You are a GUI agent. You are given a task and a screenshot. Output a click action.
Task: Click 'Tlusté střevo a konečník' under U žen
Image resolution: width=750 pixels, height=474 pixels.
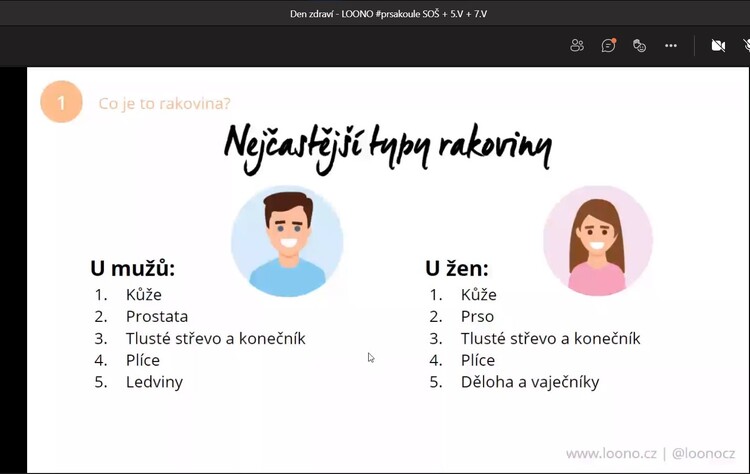[551, 339]
